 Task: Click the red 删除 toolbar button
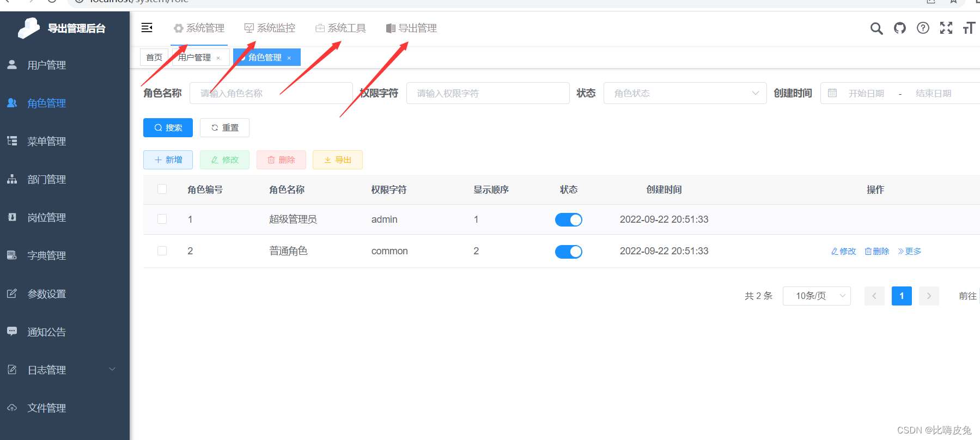click(281, 160)
